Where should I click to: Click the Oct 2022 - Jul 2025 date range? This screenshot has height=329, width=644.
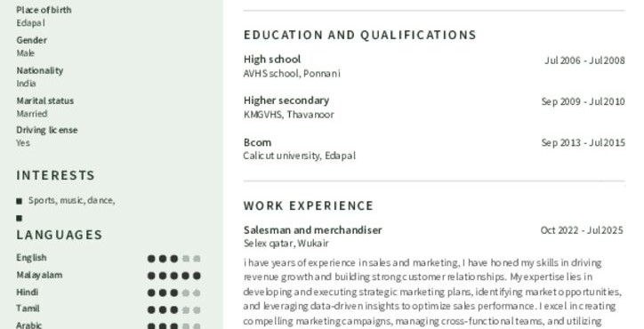coord(582,230)
